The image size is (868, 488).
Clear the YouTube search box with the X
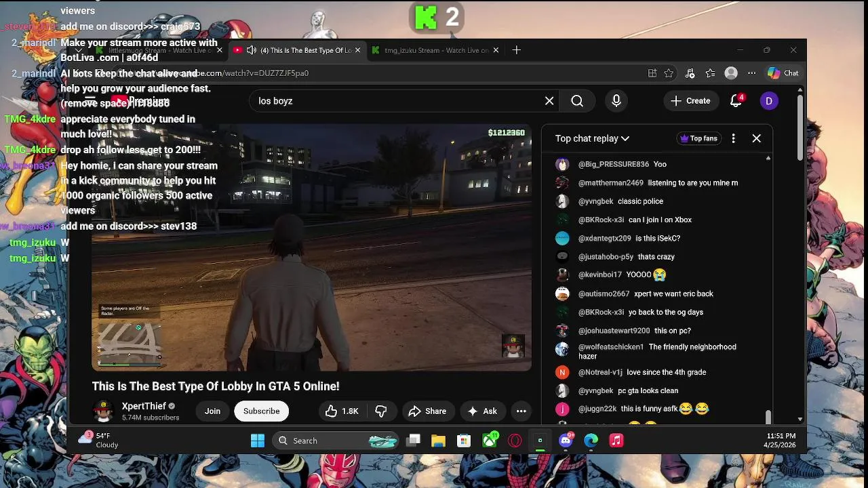(x=549, y=101)
